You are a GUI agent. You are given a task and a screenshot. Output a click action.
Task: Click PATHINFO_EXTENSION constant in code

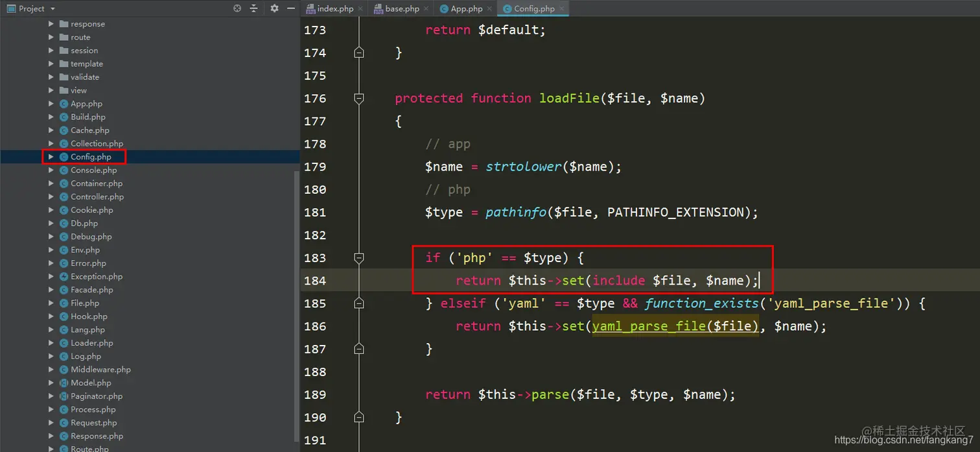(675, 212)
